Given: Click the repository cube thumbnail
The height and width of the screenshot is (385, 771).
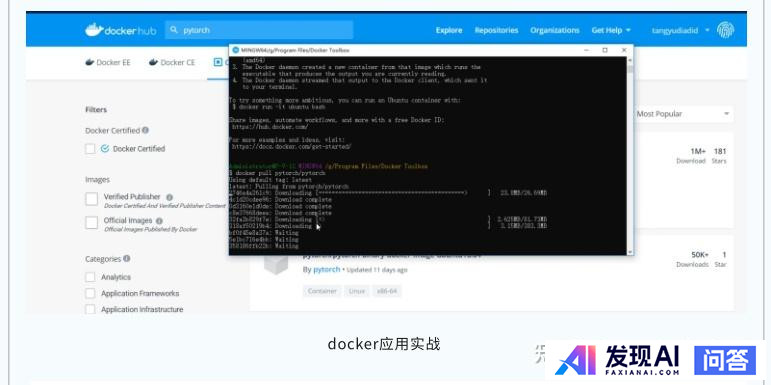Looking at the screenshot, I should [275, 265].
